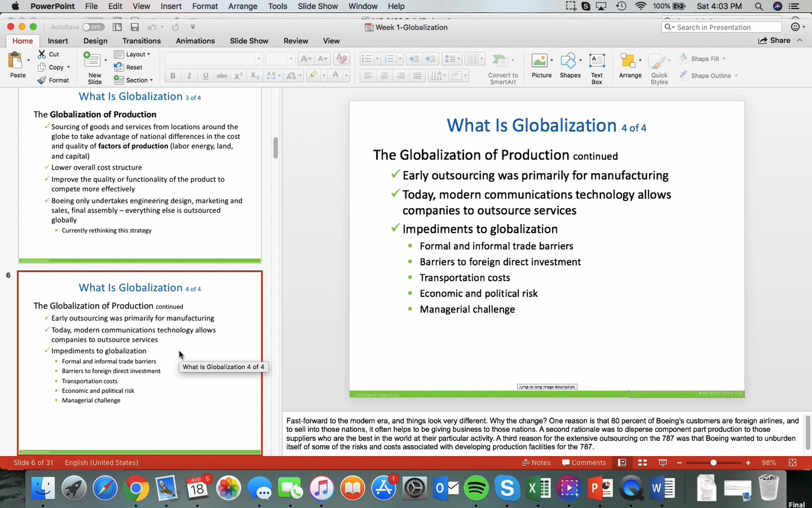Image resolution: width=812 pixels, height=508 pixels.
Task: Click the Cut scissors icon
Action: pyautogui.click(x=42, y=54)
